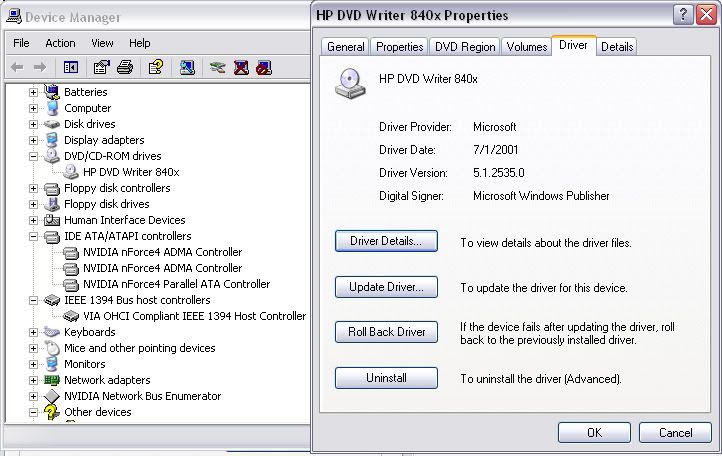Viewport: 722px width, 456px height.
Task: Click the Display adapters category icon
Action: 52,140
